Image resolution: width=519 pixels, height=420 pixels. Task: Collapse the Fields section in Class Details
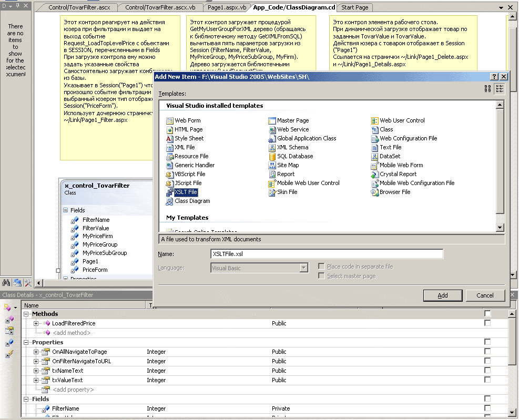coord(26,399)
